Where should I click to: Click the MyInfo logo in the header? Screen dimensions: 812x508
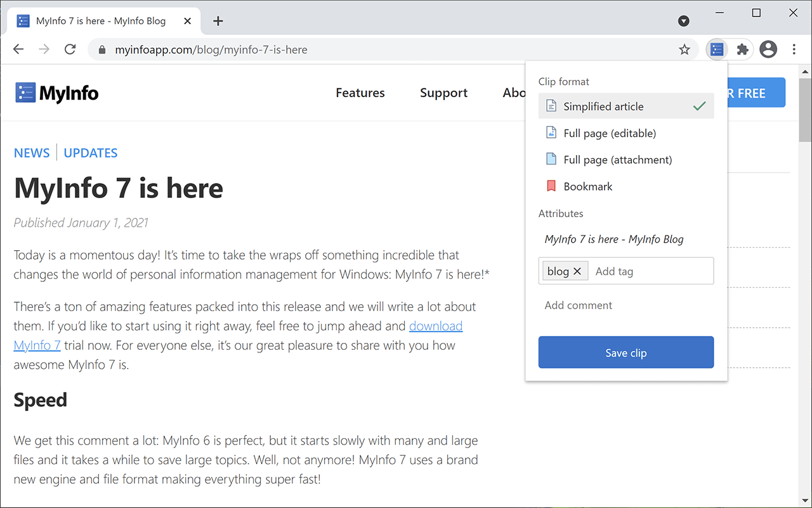click(x=57, y=93)
